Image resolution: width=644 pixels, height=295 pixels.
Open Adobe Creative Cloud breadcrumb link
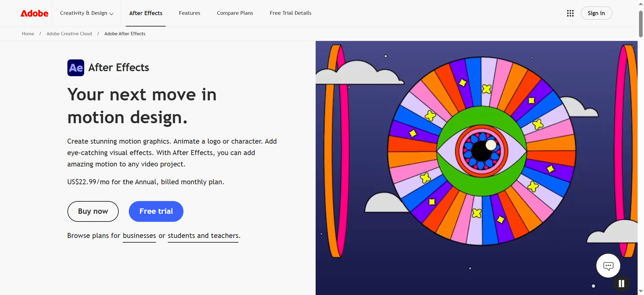69,34
